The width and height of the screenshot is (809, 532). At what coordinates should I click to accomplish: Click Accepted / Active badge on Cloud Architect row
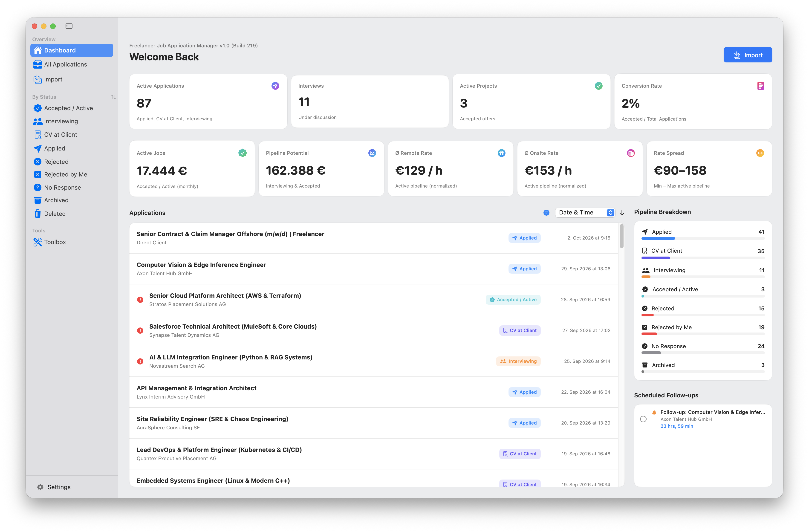(513, 300)
